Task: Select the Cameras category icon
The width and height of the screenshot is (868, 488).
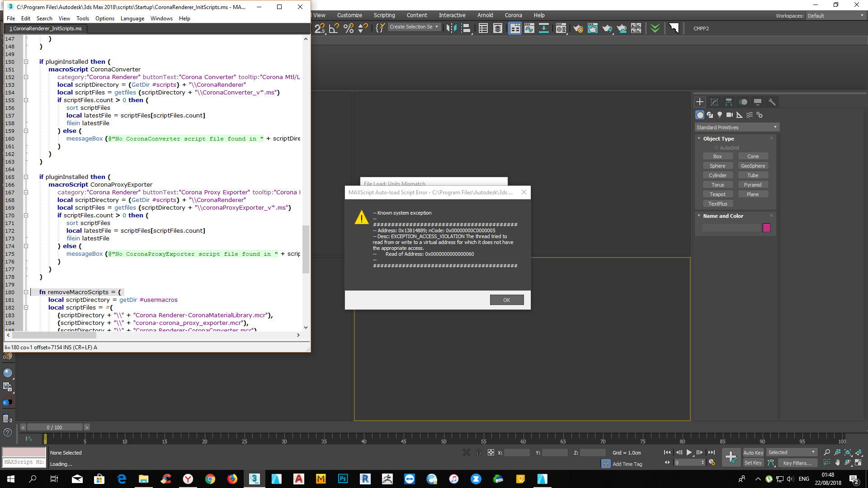Action: coord(730,115)
